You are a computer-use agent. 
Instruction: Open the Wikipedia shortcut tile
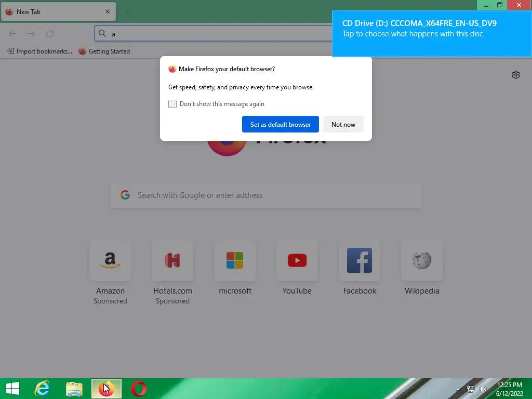422,261
